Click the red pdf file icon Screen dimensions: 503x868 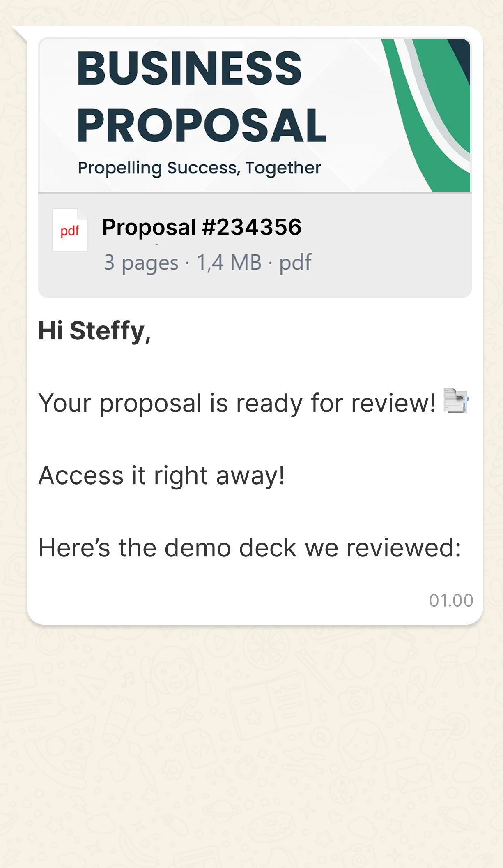point(70,230)
